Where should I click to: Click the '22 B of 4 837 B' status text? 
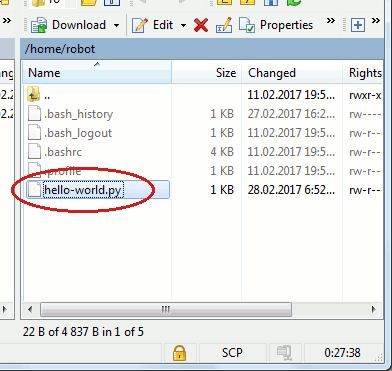coord(83,332)
